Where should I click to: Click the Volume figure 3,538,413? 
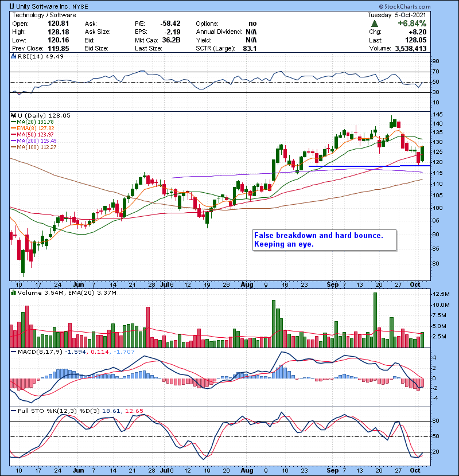click(x=411, y=49)
